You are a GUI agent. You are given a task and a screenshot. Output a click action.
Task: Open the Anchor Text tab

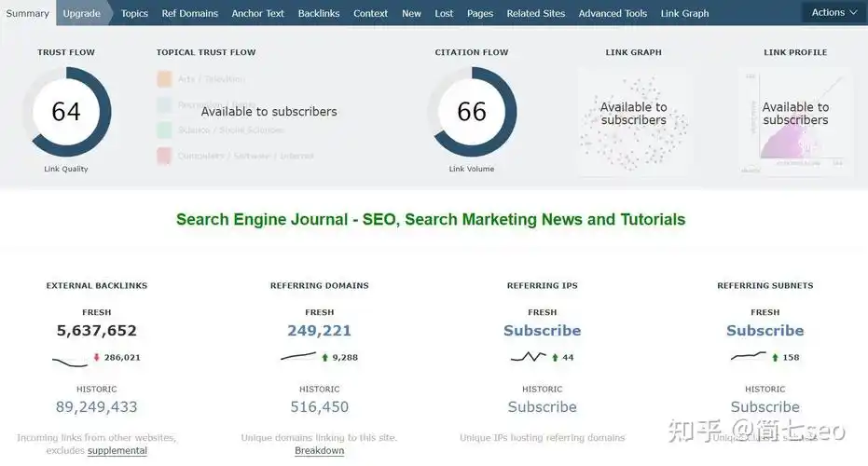click(258, 13)
